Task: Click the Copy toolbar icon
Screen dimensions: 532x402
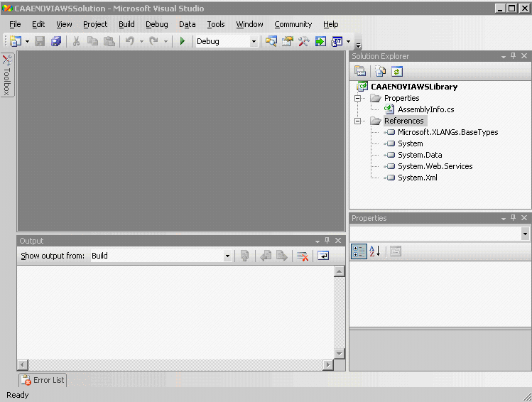Action: [x=92, y=41]
